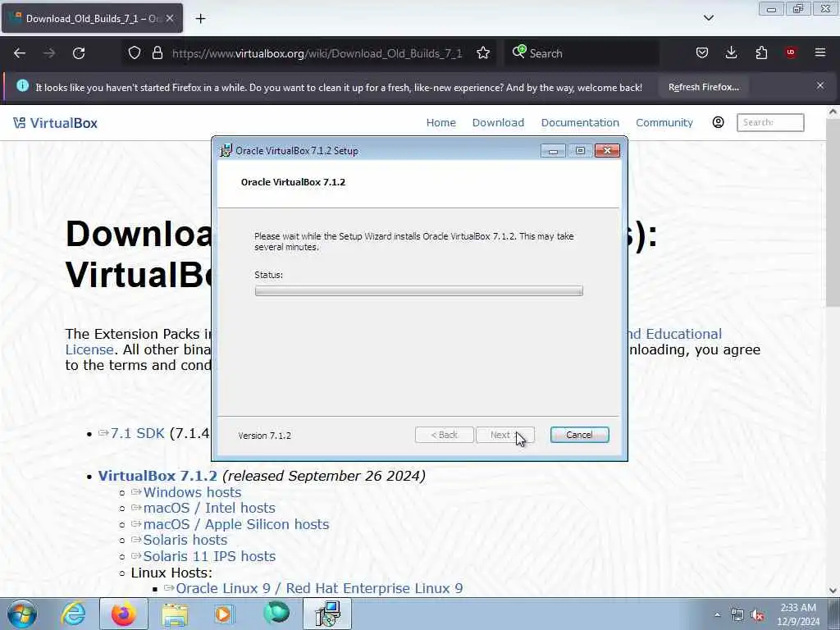
Task: Dismiss the Refresh Firefox notification bar
Action: (820, 85)
